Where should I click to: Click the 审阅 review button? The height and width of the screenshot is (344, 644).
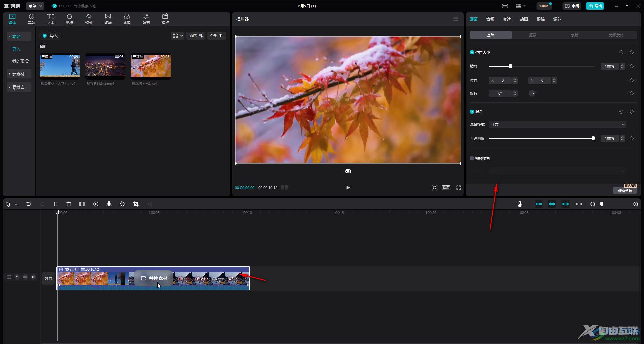point(572,6)
